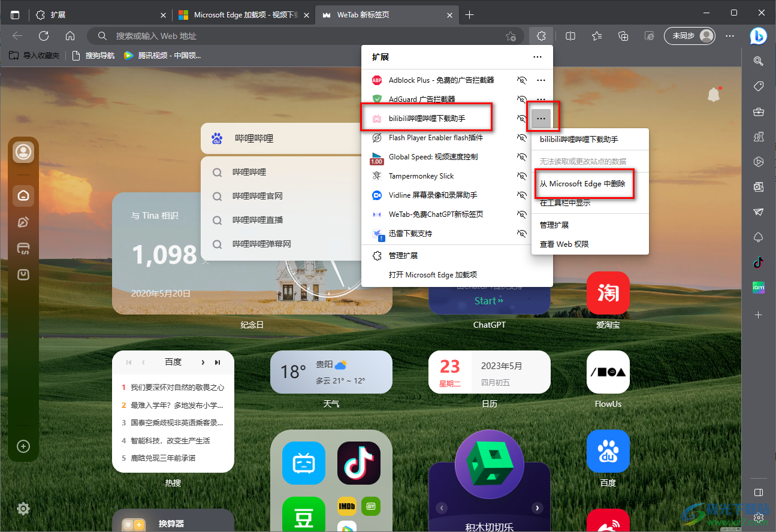
Task: Open the Edge sidebar search icon
Action: click(758, 61)
